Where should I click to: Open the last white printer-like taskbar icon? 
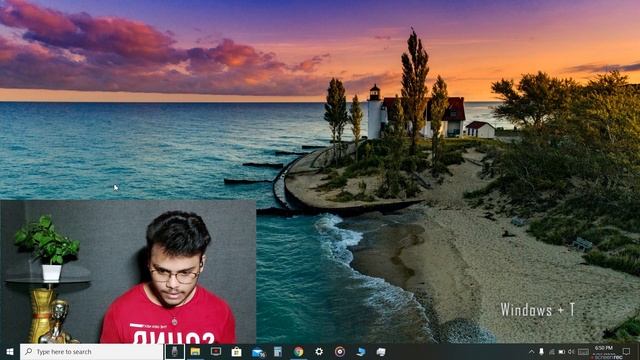(381, 351)
